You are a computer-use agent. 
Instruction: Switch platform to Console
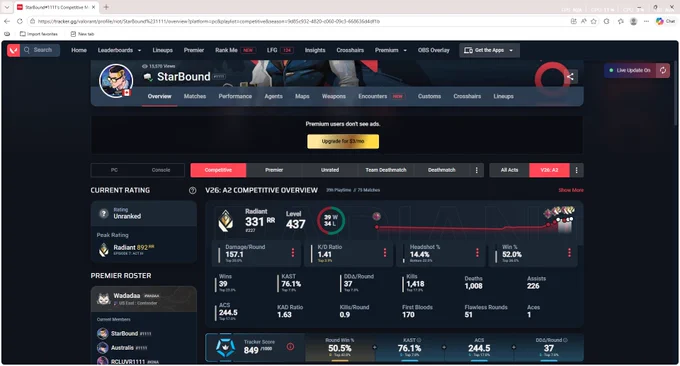click(161, 170)
